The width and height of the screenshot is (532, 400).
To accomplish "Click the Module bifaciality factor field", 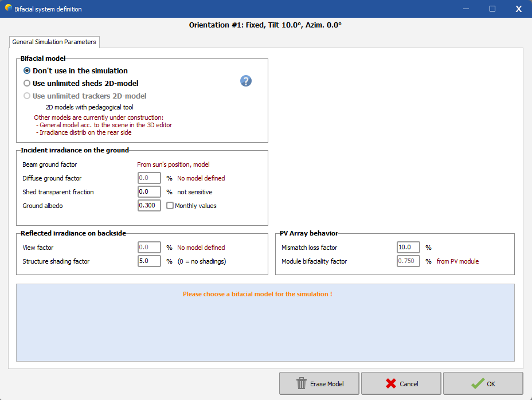I will click(x=408, y=261).
